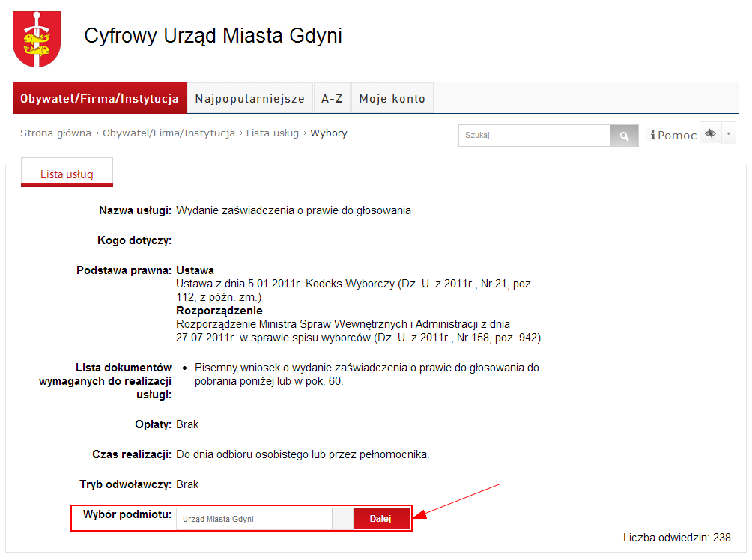This screenshot has width=752, height=560.
Task: Open the A-Z tab
Action: pos(332,98)
